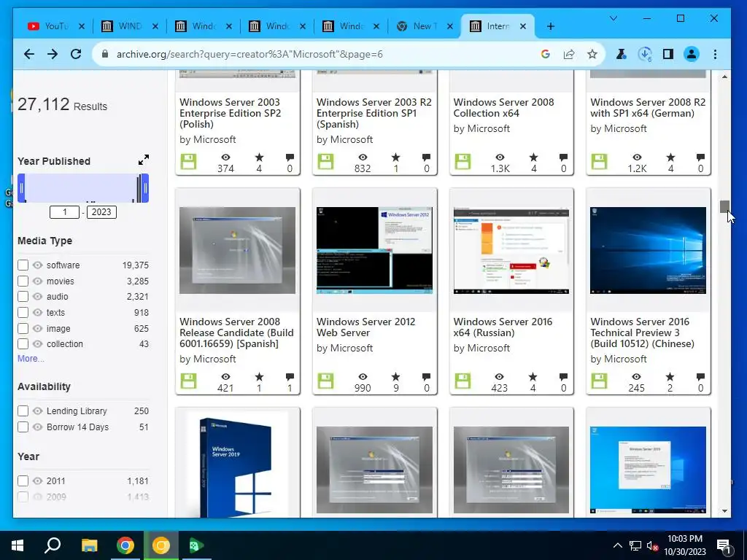Click the start year input showing 1

pyautogui.click(x=64, y=212)
